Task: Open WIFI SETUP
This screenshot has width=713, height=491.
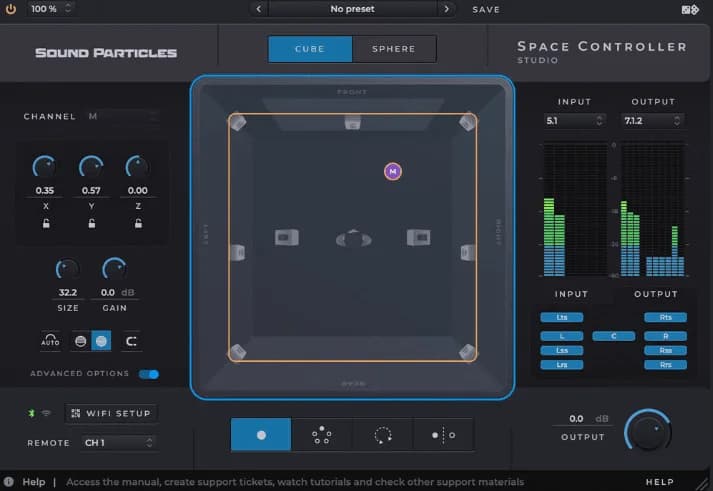Action: click(111, 413)
